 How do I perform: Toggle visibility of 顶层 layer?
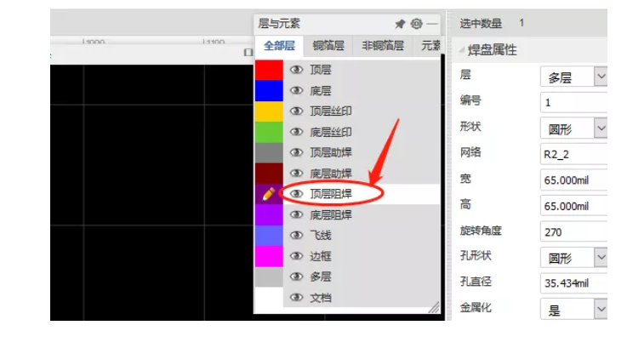click(297, 70)
